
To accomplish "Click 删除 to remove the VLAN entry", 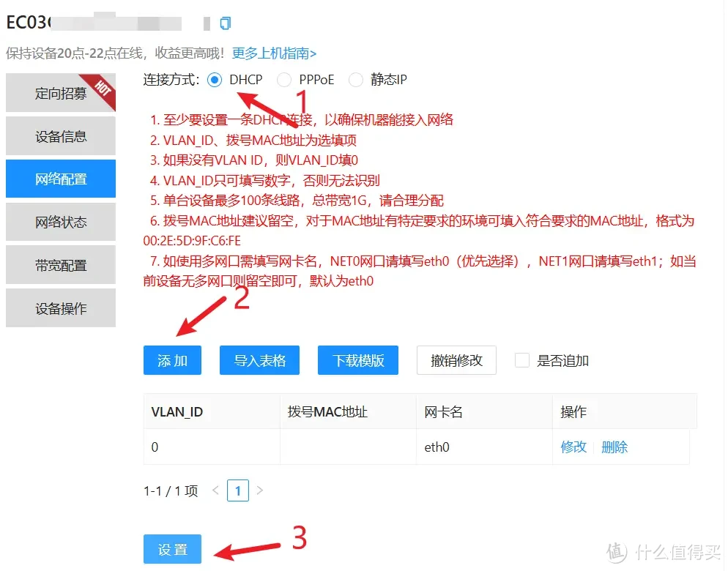I will pos(614,447).
